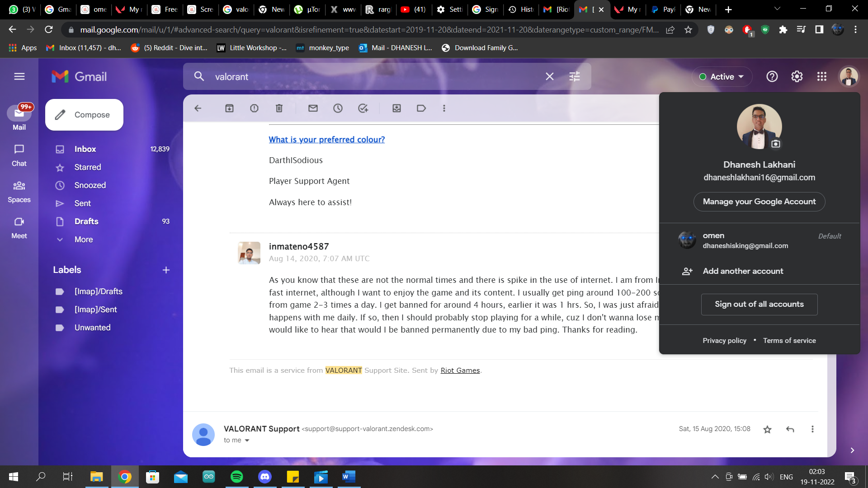Expand side panel arrow at bottom right
The image size is (868, 488).
(x=852, y=450)
